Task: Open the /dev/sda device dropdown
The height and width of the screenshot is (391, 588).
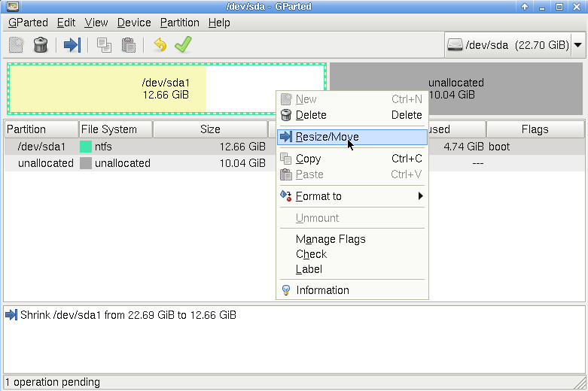Action: point(578,45)
